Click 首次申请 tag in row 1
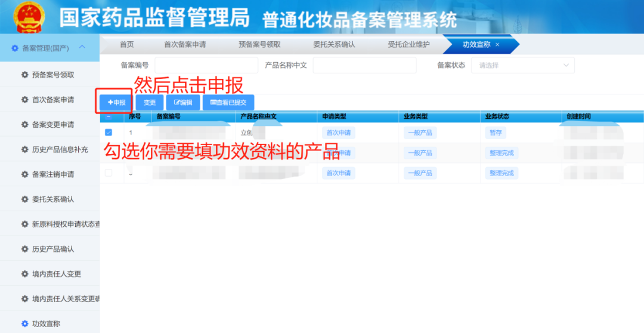 tap(339, 133)
